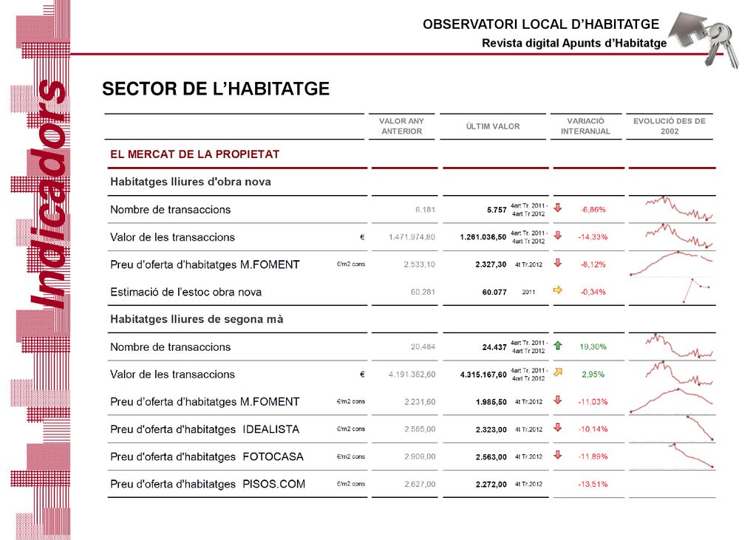Click the 'VALOR ANY ANTERIOR' column header
756x540 pixels.
click(x=401, y=126)
